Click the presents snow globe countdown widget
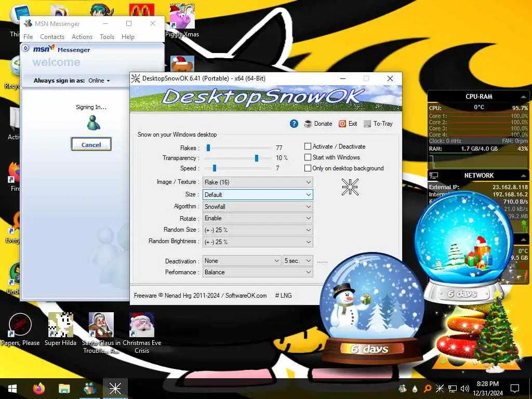532x399 pixels. (x=463, y=246)
